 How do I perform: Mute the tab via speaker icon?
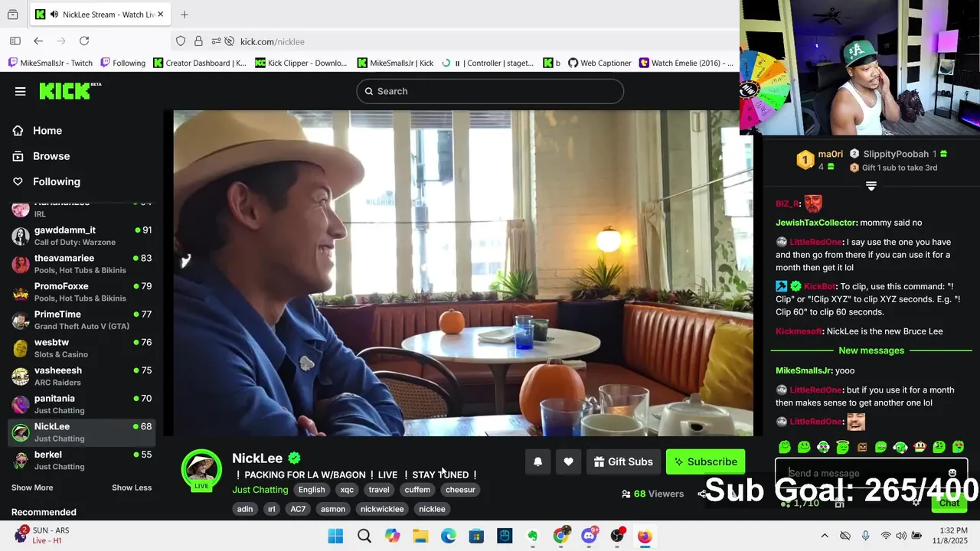click(53, 15)
